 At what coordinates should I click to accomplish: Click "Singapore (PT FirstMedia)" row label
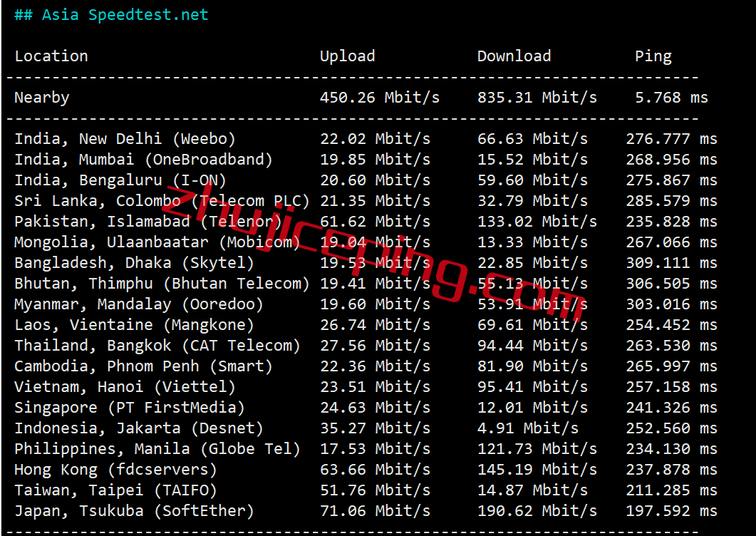point(130,408)
